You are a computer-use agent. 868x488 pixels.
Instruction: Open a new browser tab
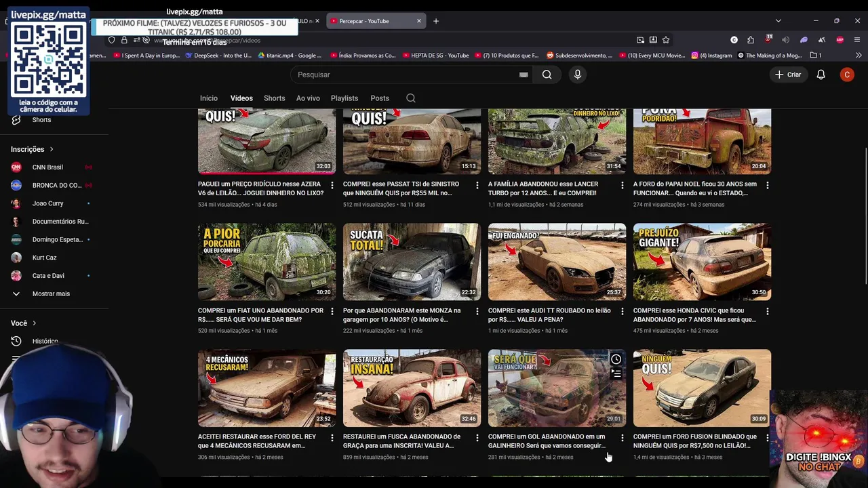[x=436, y=21]
